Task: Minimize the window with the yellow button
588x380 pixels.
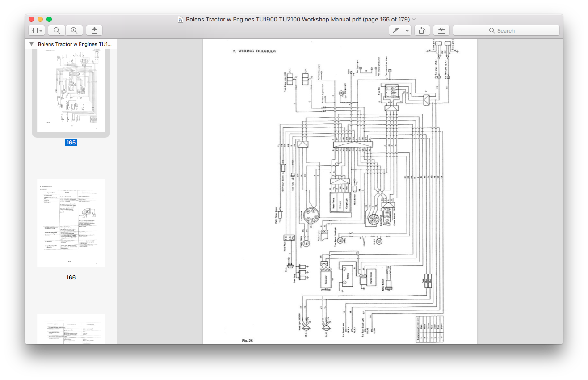Action: (40, 19)
